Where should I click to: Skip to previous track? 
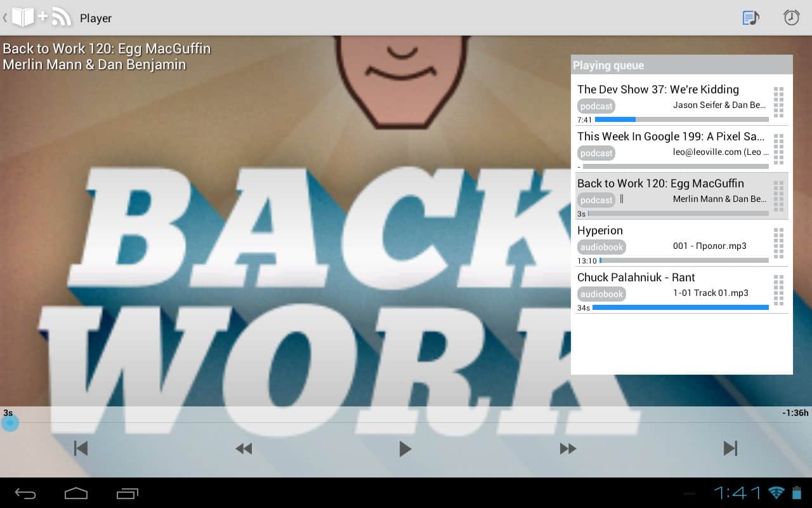(x=81, y=449)
